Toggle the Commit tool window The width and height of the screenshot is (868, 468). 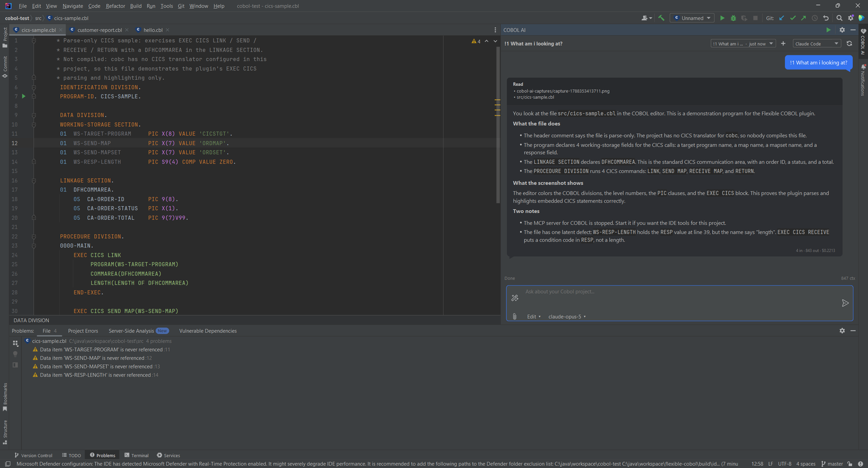point(5,66)
